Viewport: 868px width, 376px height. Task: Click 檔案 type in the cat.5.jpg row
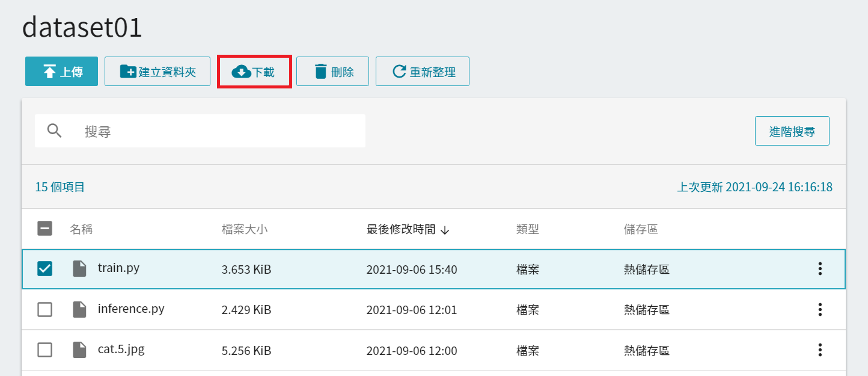tap(528, 351)
